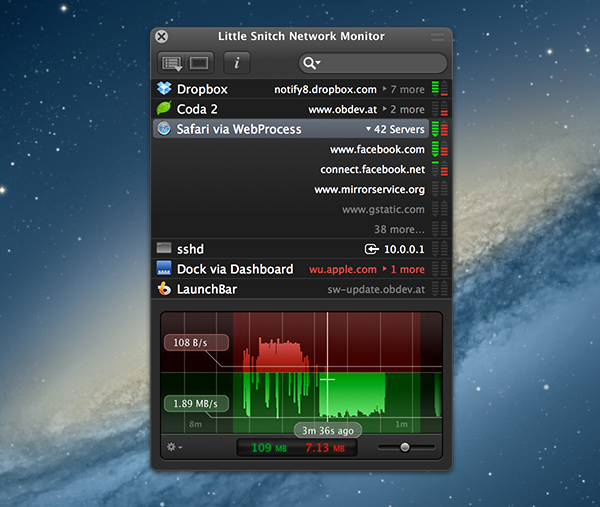
Task: Click the Coda 2 leaf icon
Action: pyautogui.click(x=164, y=108)
